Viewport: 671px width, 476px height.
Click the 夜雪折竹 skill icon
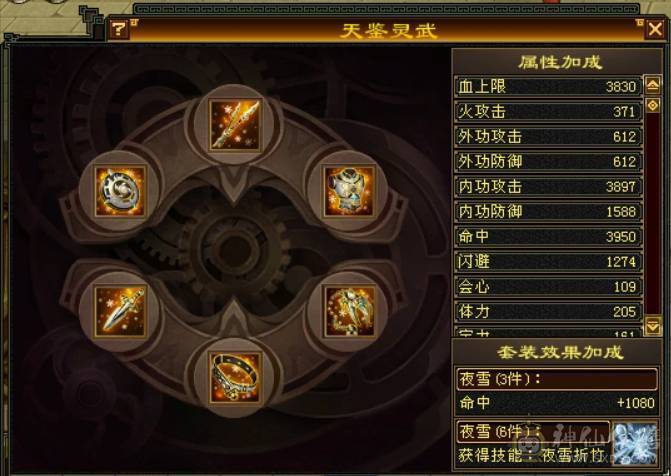click(x=635, y=443)
